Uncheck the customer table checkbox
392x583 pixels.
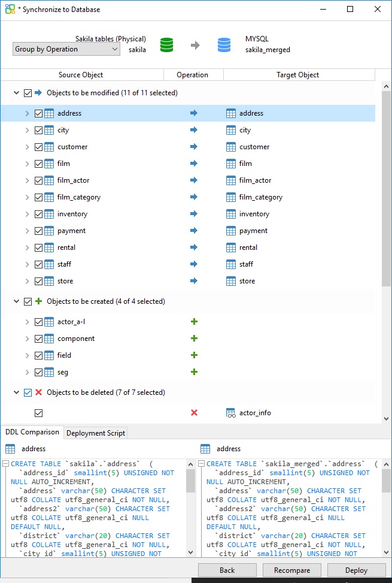38,147
